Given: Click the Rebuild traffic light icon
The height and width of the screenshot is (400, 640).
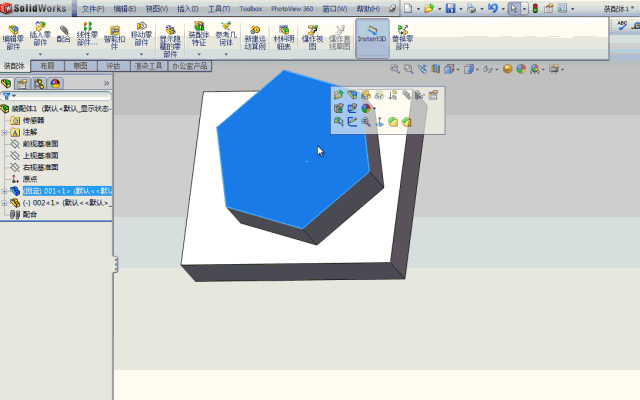Looking at the screenshot, I should tap(535, 8).
